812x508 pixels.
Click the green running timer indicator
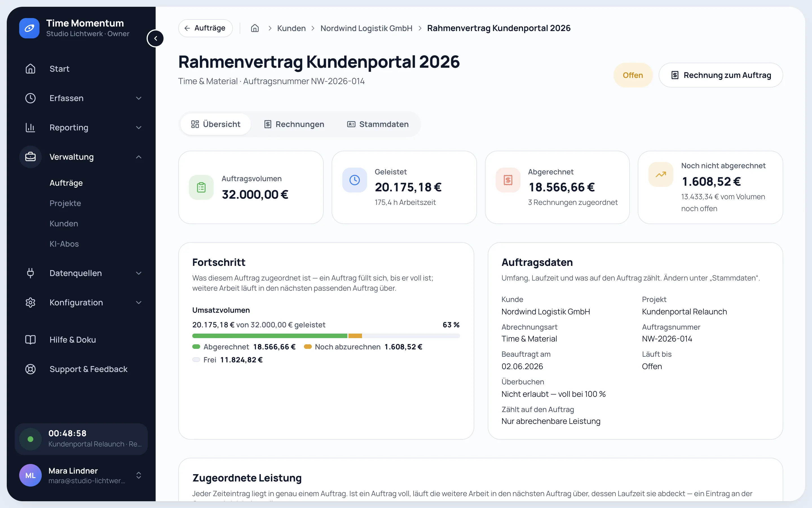point(30,439)
